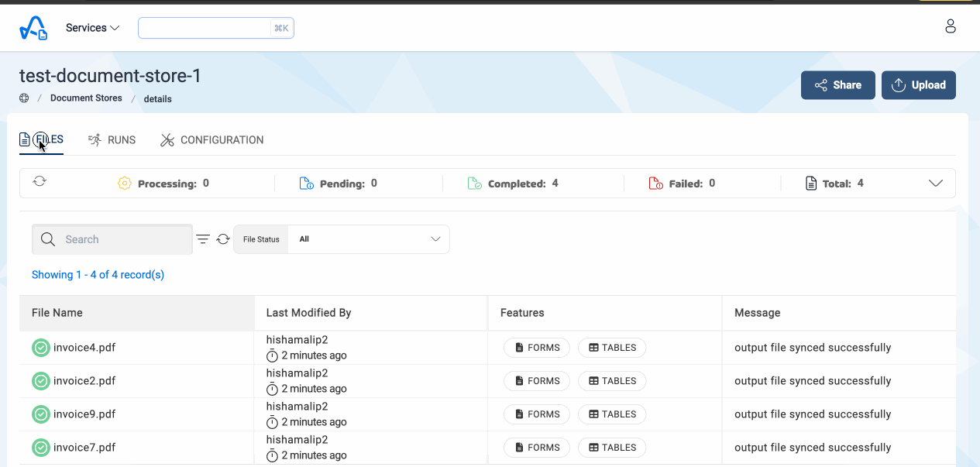Refresh the file list next to filter
980x467 pixels.
coord(223,239)
